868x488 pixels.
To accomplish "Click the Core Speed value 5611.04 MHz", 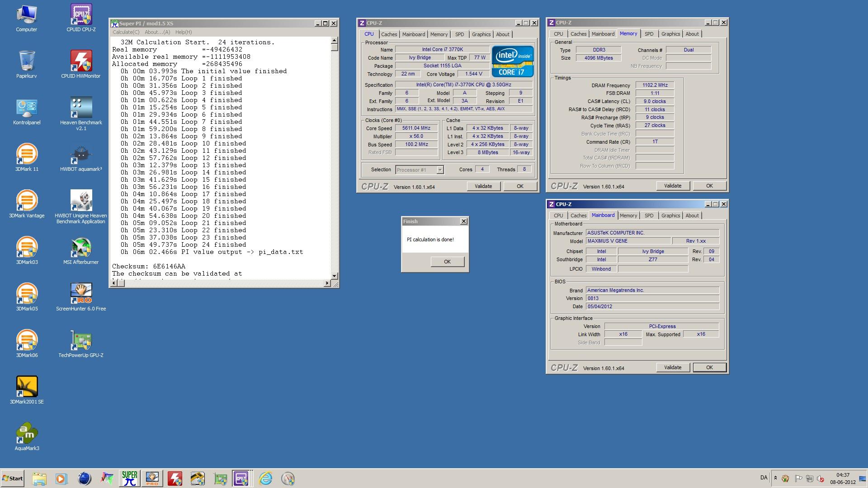I will click(416, 128).
